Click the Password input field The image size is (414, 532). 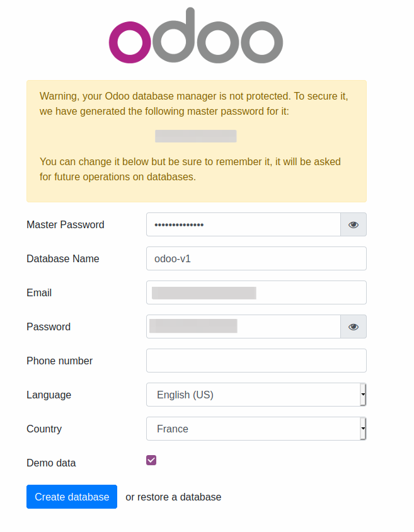coord(243,327)
